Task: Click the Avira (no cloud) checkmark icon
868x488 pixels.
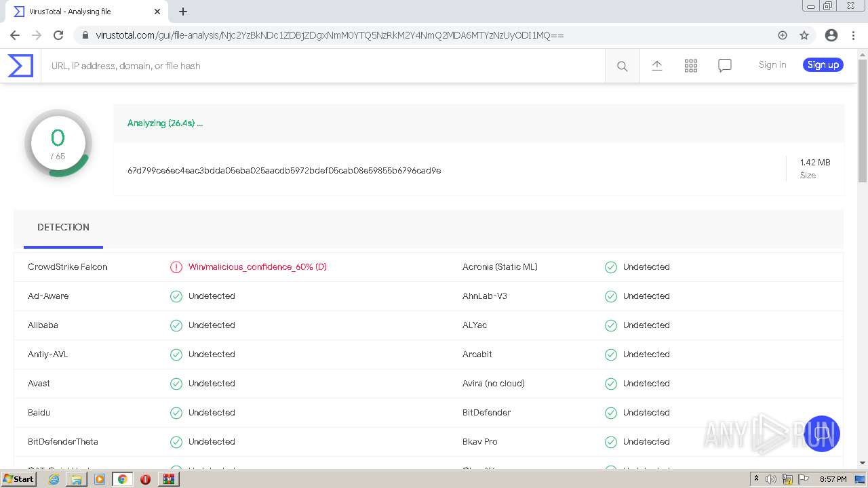Action: (x=611, y=384)
